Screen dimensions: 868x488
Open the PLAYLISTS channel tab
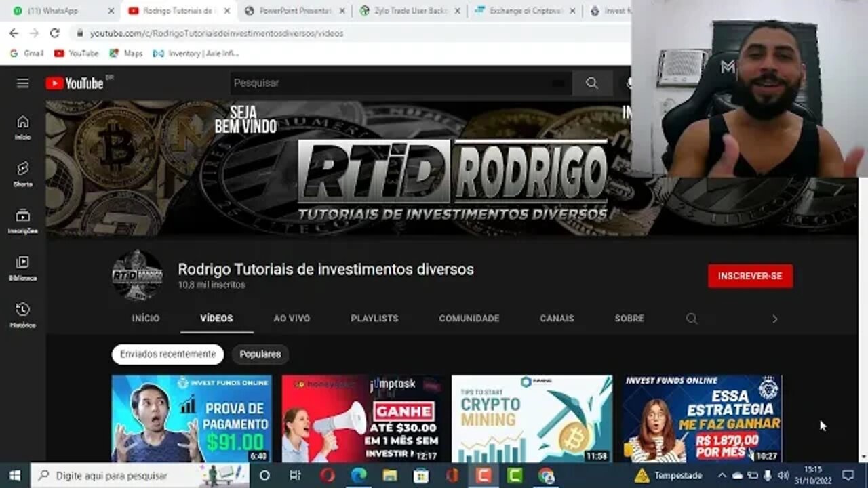pos(374,318)
